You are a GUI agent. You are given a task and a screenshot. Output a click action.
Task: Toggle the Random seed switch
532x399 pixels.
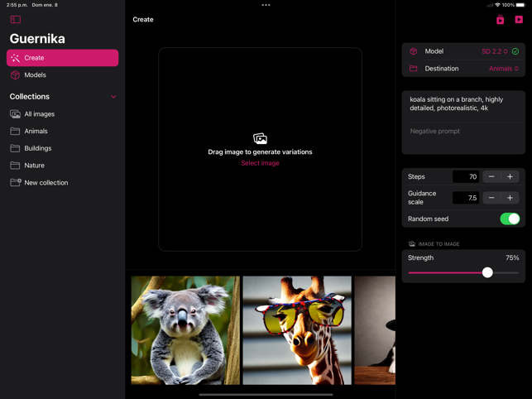pos(510,219)
